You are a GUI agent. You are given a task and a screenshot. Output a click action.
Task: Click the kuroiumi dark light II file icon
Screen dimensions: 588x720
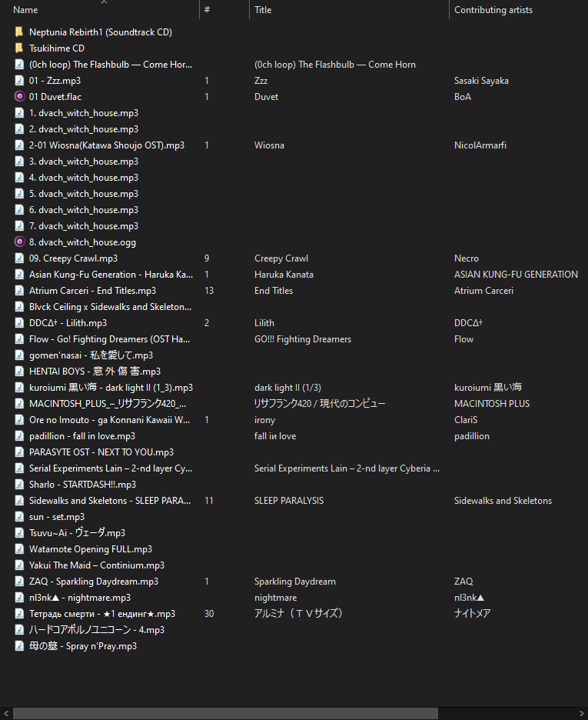tap(19, 388)
